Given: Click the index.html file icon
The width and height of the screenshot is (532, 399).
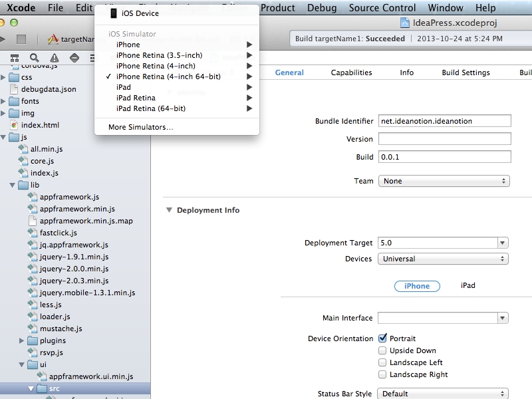Looking at the screenshot, I should (14, 125).
